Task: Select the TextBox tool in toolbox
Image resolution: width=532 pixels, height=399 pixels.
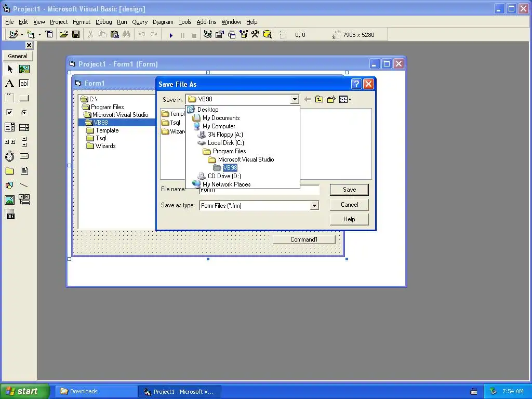Action: tap(24, 84)
